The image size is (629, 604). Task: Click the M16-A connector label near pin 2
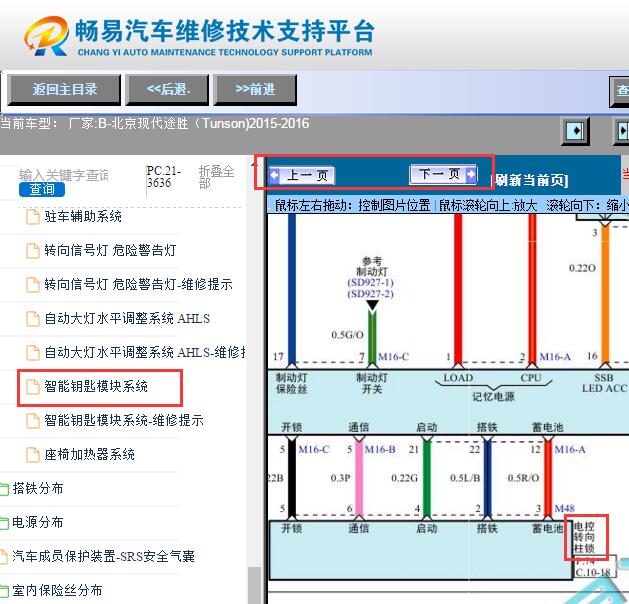pos(555,357)
